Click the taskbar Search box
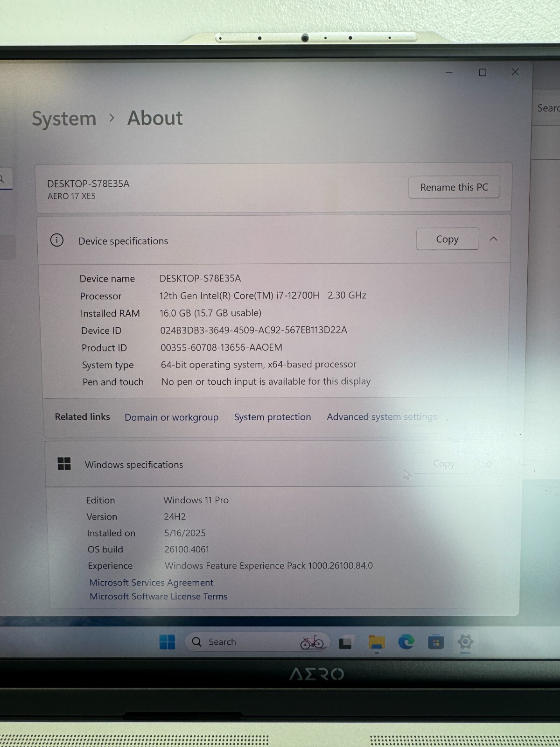Screen dimensions: 560x747 (x=258, y=642)
